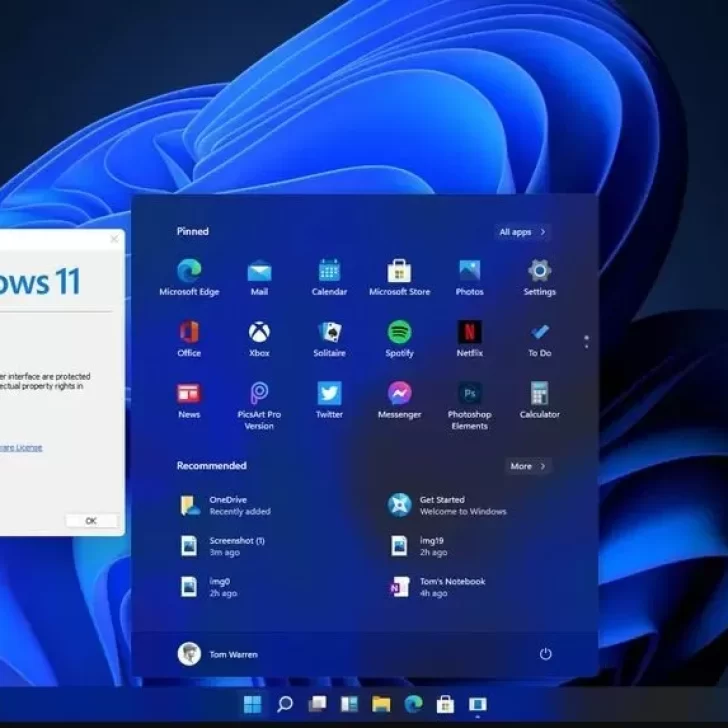
Task: Open the Calendar app
Action: pyautogui.click(x=329, y=272)
